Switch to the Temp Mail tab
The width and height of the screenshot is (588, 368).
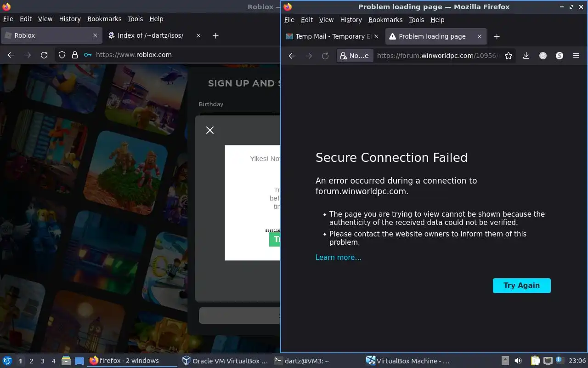coord(332,36)
